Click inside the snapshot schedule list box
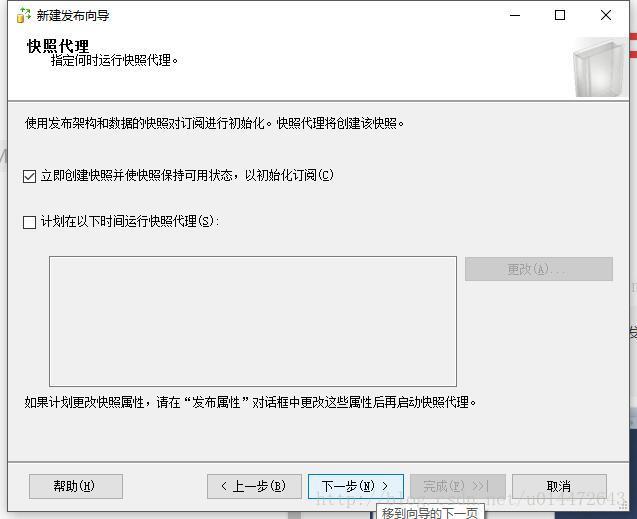Image resolution: width=637 pixels, height=519 pixels. 253,321
